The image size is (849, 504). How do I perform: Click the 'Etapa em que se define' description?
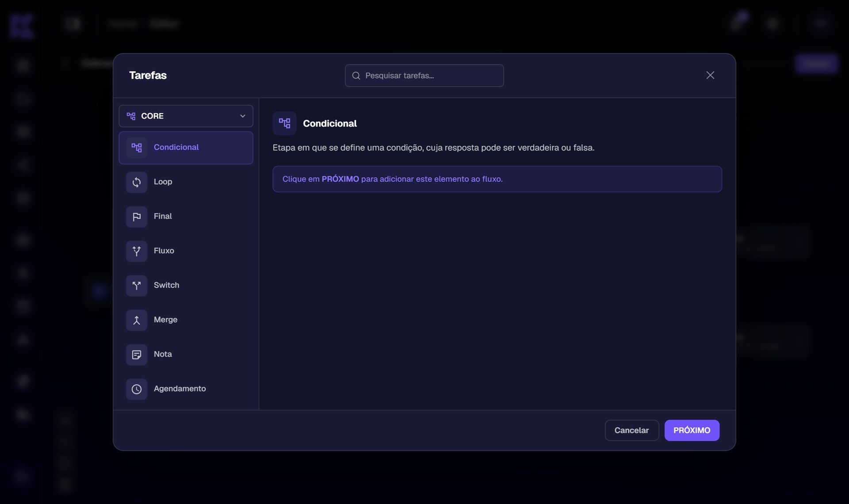[x=433, y=148]
